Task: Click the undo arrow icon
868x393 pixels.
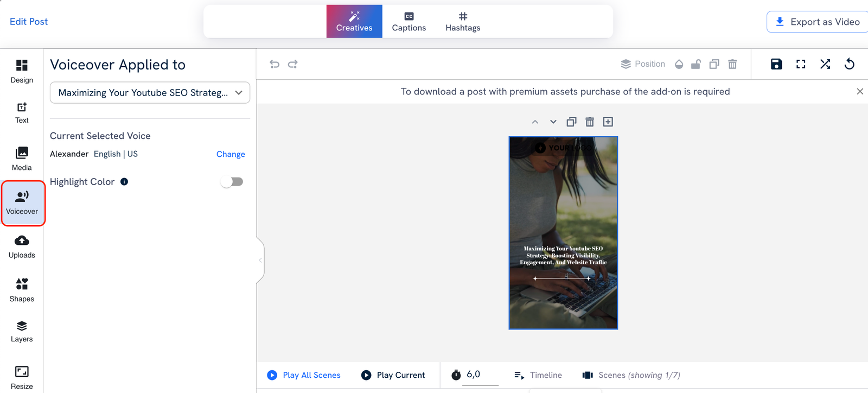Action: (x=275, y=64)
